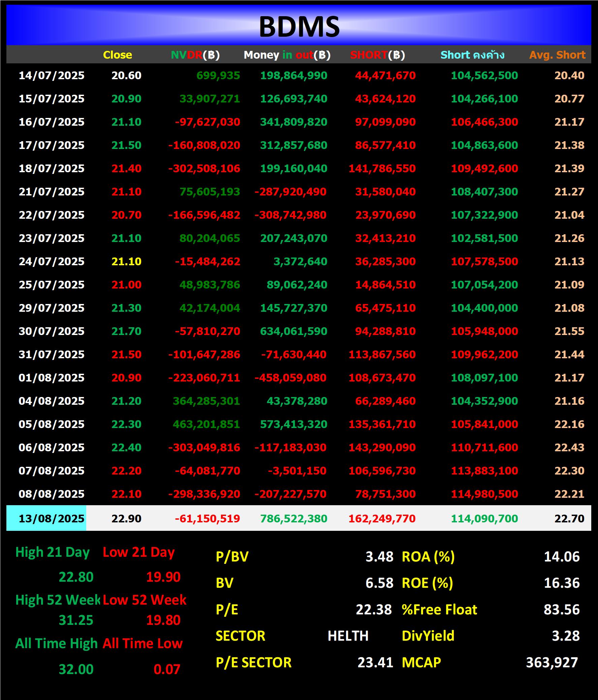Click the sector value HELTH

[x=348, y=637]
